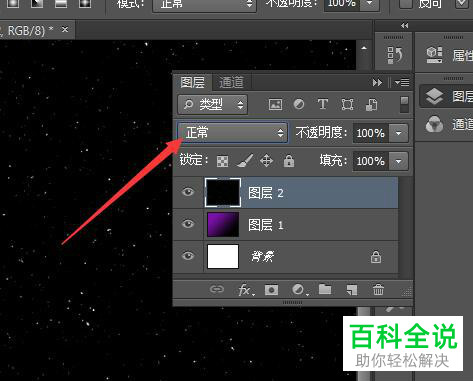This screenshot has width=473, height=381.
Task: Click the lock icon on 背景 layer
Action: point(376,257)
